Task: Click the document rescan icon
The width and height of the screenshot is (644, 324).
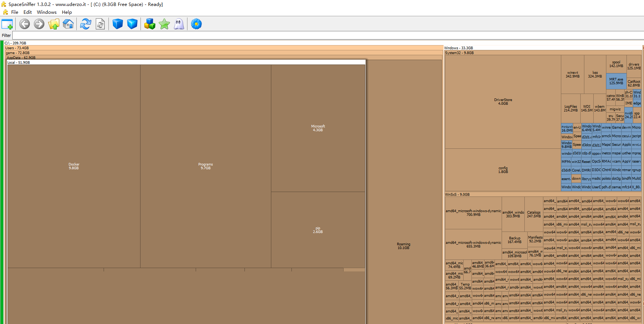Action: click(x=100, y=24)
